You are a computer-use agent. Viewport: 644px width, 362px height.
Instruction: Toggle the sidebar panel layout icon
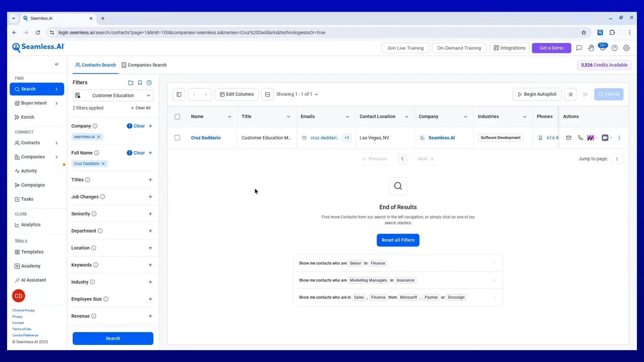click(179, 95)
